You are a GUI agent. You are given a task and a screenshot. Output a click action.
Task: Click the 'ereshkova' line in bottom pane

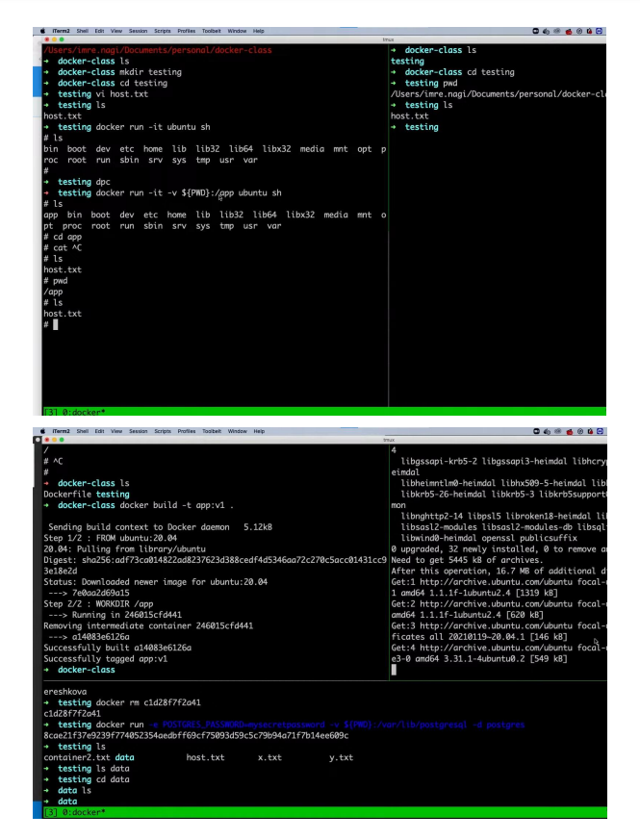(64, 692)
